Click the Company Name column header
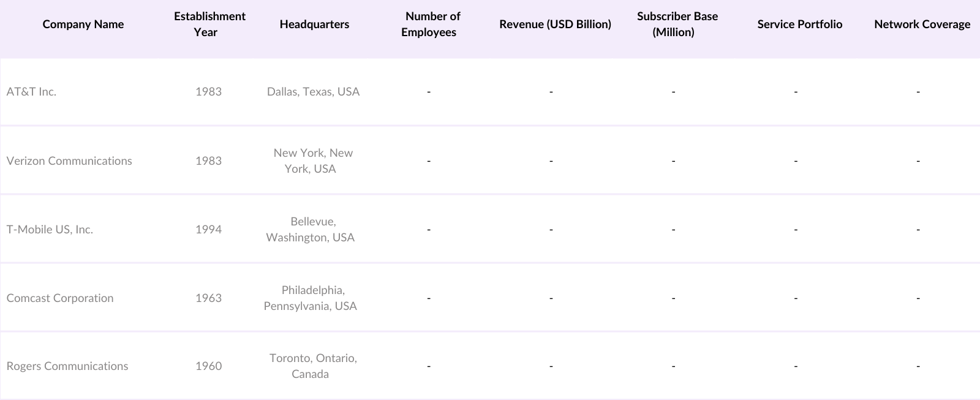The image size is (980, 400). pyautogui.click(x=83, y=25)
